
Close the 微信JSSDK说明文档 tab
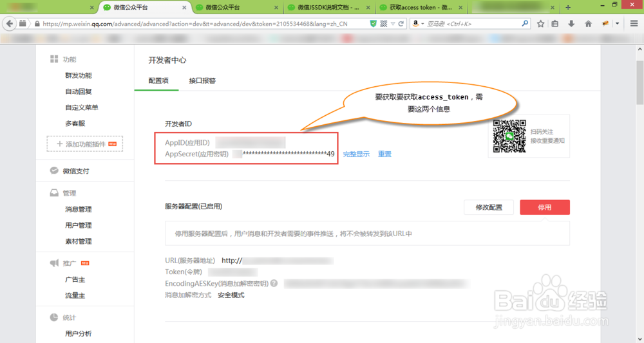tap(368, 7)
